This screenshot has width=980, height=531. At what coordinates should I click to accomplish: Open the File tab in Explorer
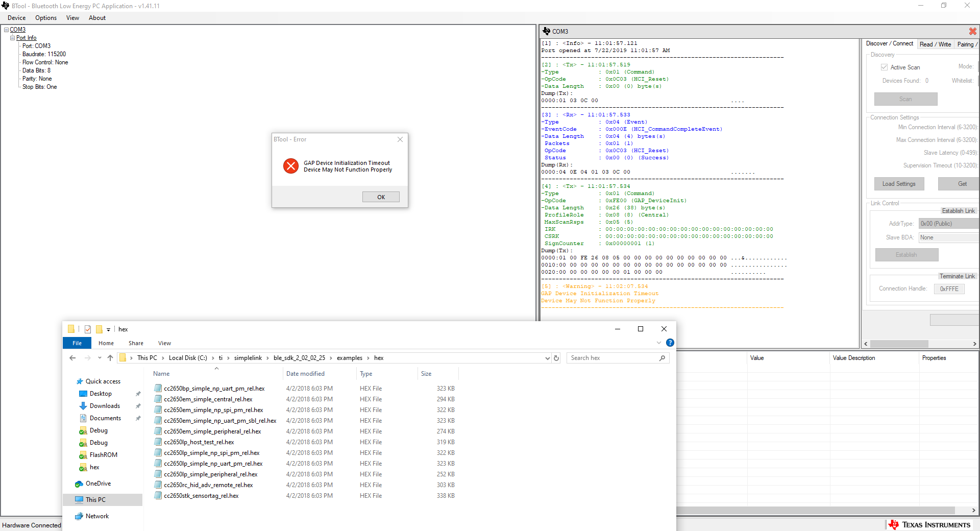pos(77,343)
